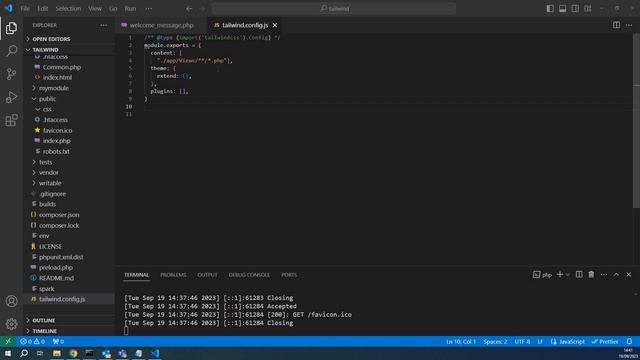Switch to the DEBUG CONSOLE tab
The height and width of the screenshot is (360, 640).
249,275
